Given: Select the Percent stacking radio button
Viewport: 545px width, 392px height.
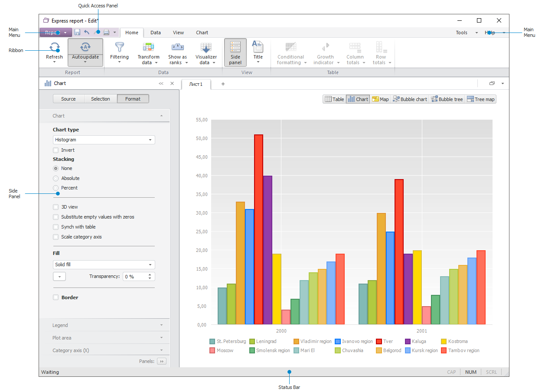Looking at the screenshot, I should pyautogui.click(x=55, y=188).
